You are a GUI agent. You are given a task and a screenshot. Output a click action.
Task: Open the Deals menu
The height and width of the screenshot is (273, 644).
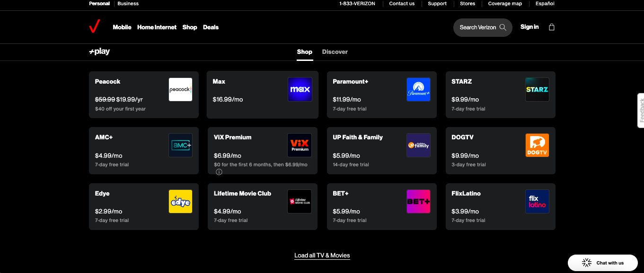(211, 27)
